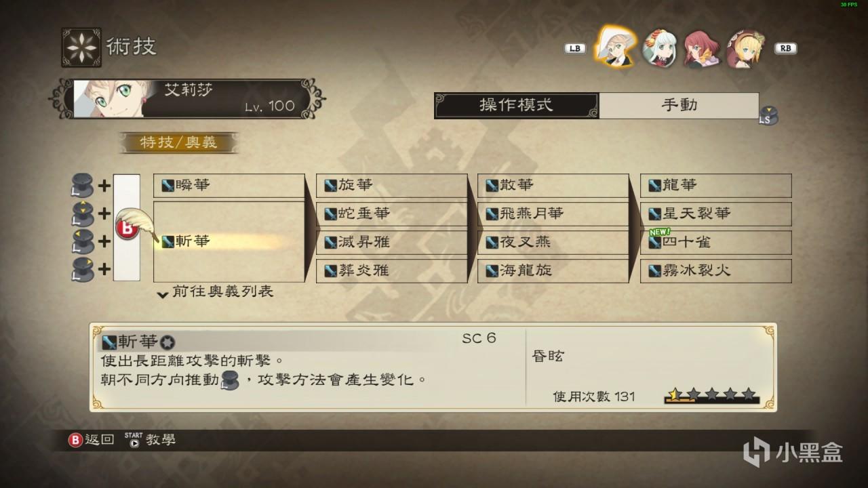This screenshot has height=488, width=868.
Task: Switch to white-haired character portrait
Action: point(659,48)
